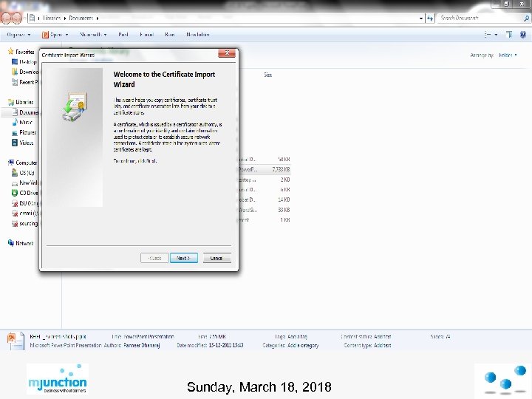Open Arrange by Folder dropdown
Screen dimensions: 532x399
pyautogui.click(x=508, y=55)
